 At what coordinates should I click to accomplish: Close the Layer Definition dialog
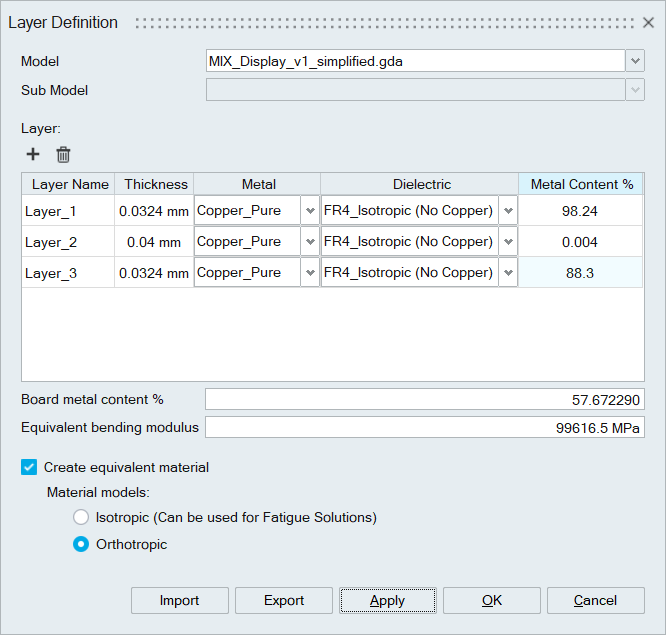pyautogui.click(x=647, y=22)
